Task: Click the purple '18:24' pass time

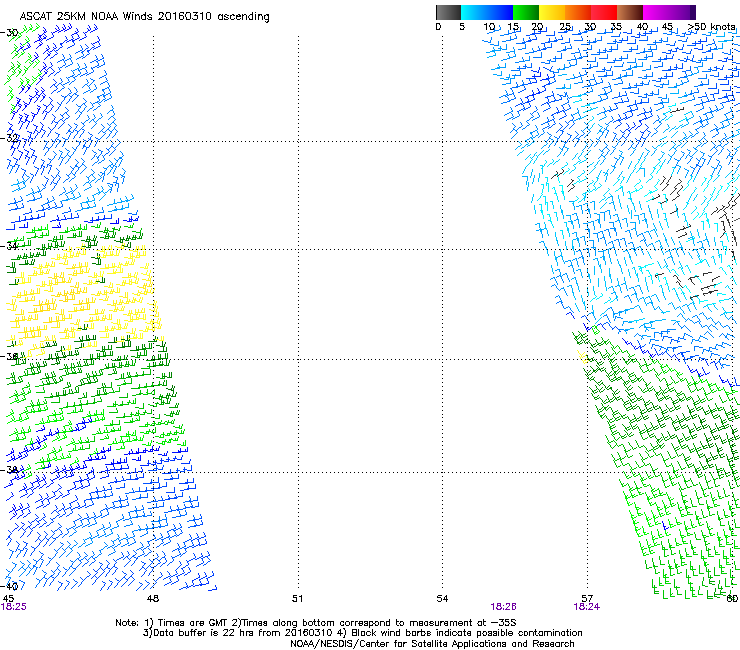Action: pos(587,607)
